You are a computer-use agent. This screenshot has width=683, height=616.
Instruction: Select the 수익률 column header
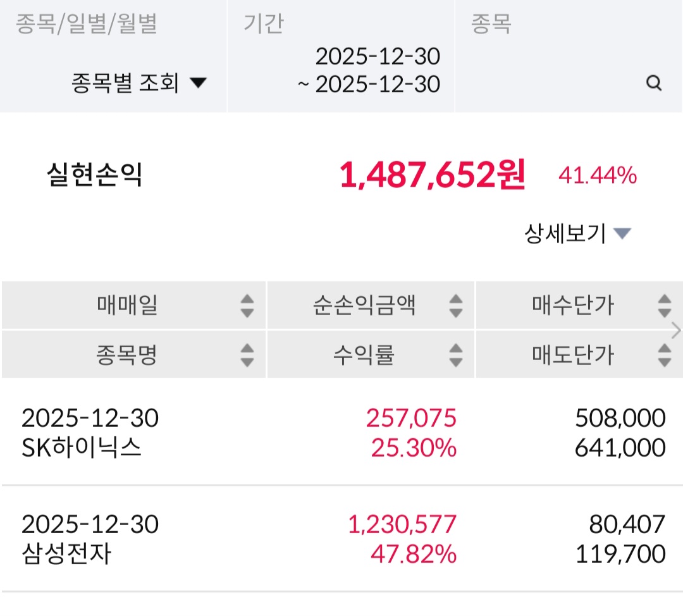coord(364,355)
